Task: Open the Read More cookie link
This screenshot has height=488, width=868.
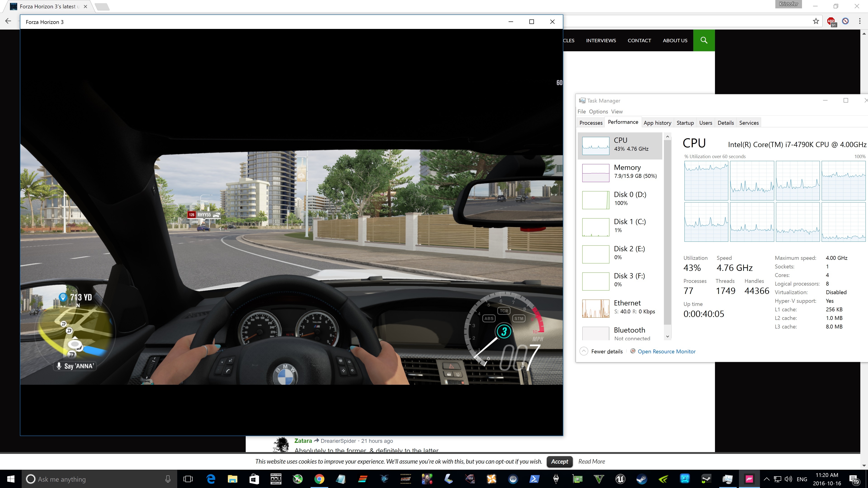Action: (591, 461)
